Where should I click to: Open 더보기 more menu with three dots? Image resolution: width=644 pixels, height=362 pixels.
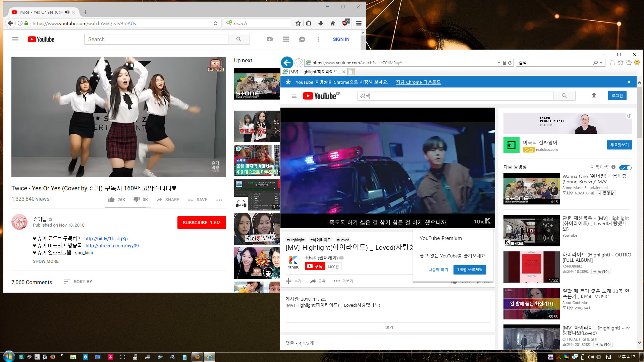point(343,281)
